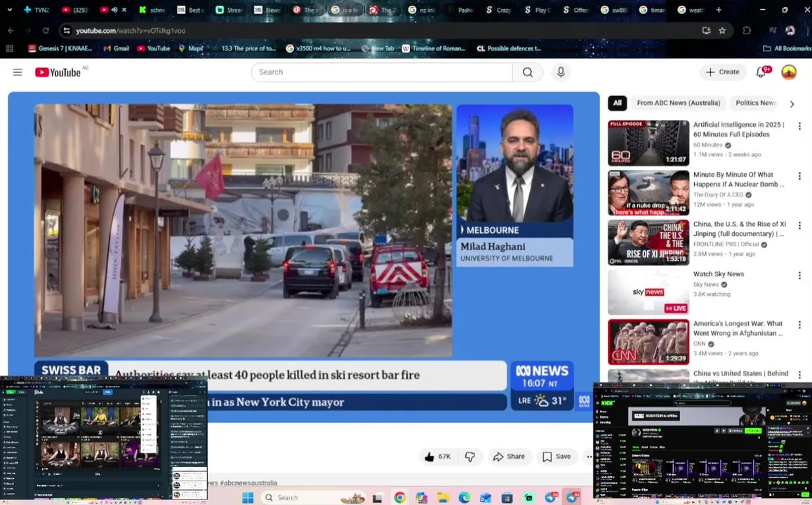This screenshot has height=505, width=812.
Task: Click FRONTLINE PBS | Official channel name
Action: 726,244
